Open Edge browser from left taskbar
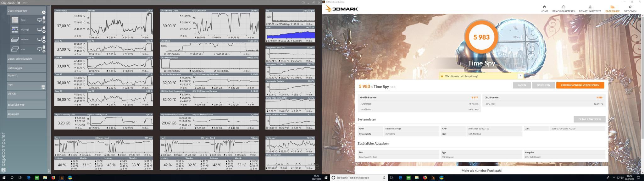 tap(29, 178)
